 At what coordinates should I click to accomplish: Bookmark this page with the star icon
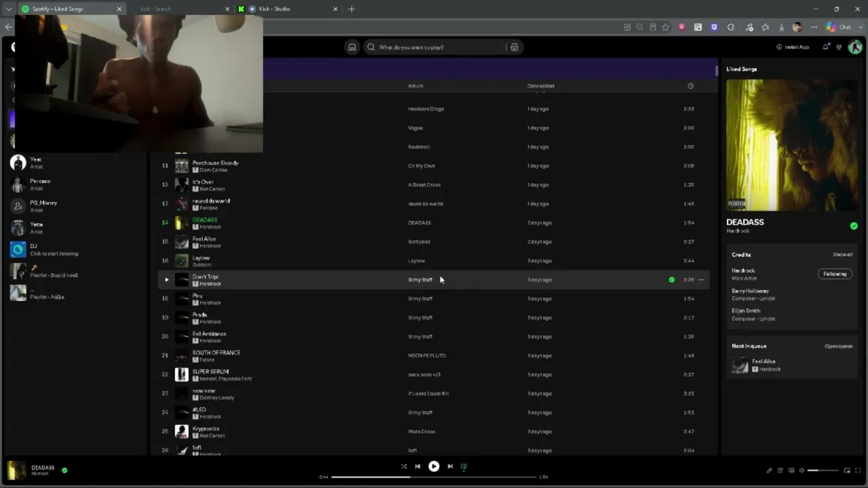665,27
